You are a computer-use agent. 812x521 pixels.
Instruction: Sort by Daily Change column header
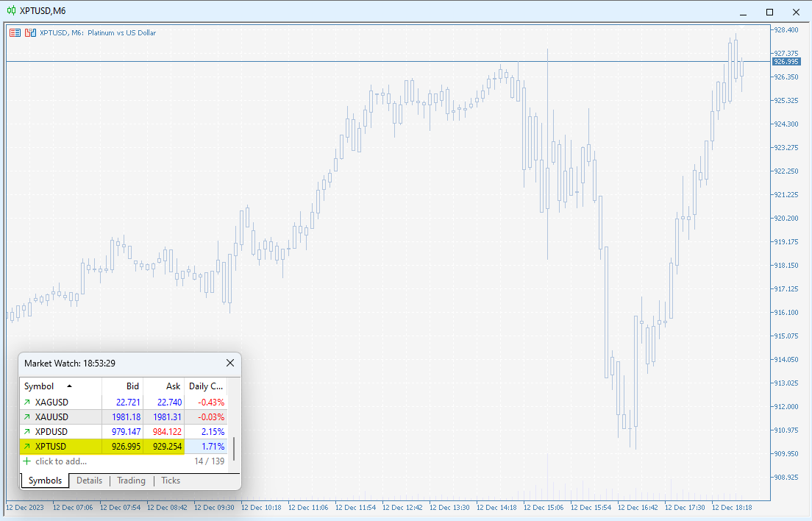pyautogui.click(x=206, y=386)
